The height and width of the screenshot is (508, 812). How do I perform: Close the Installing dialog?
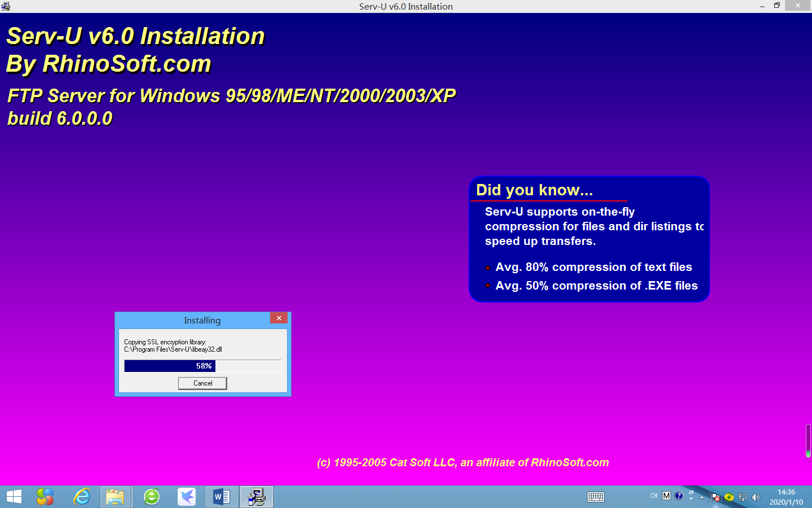[x=279, y=318]
